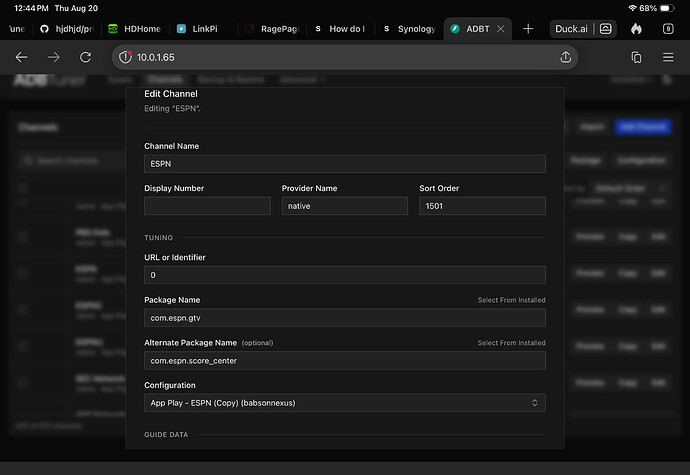Viewport: 690px width, 475px height.
Task: Open the share icon in address bar
Action: pyautogui.click(x=565, y=57)
